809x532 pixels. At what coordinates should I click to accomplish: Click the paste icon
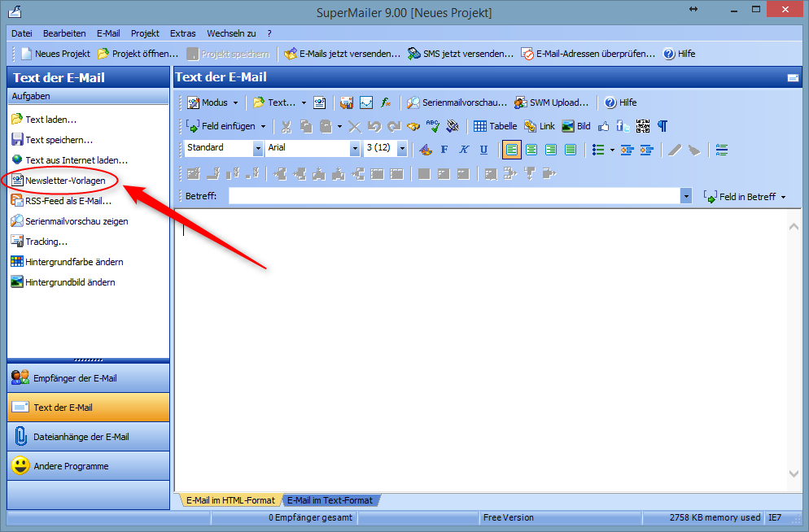(326, 126)
